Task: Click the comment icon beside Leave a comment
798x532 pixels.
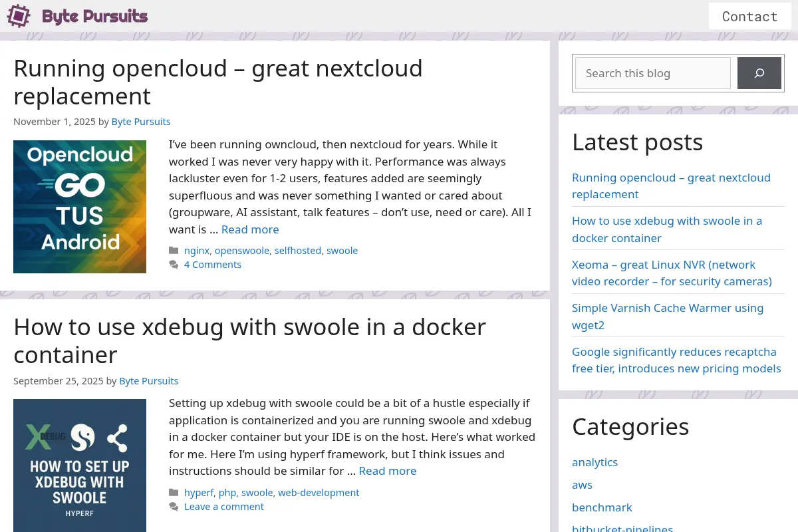Action: click(x=174, y=507)
